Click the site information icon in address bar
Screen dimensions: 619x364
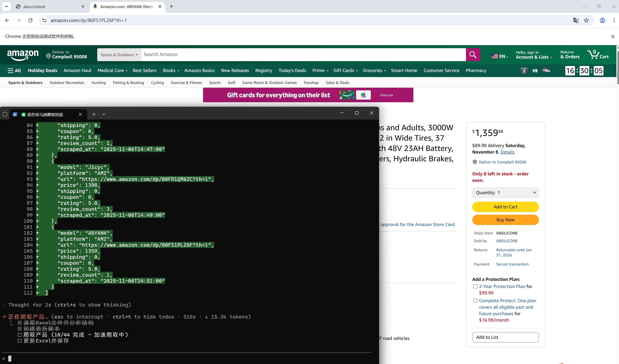tap(44, 20)
